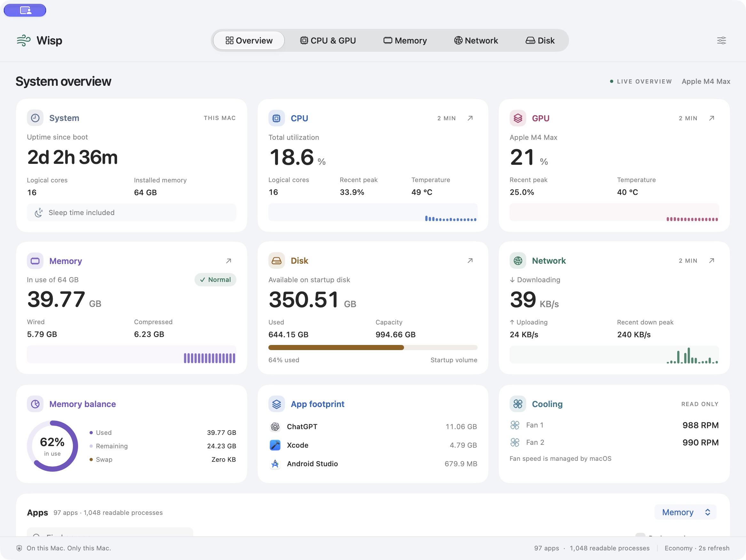746x560 pixels.
Task: Click the System clock icon
Action: pos(35,118)
